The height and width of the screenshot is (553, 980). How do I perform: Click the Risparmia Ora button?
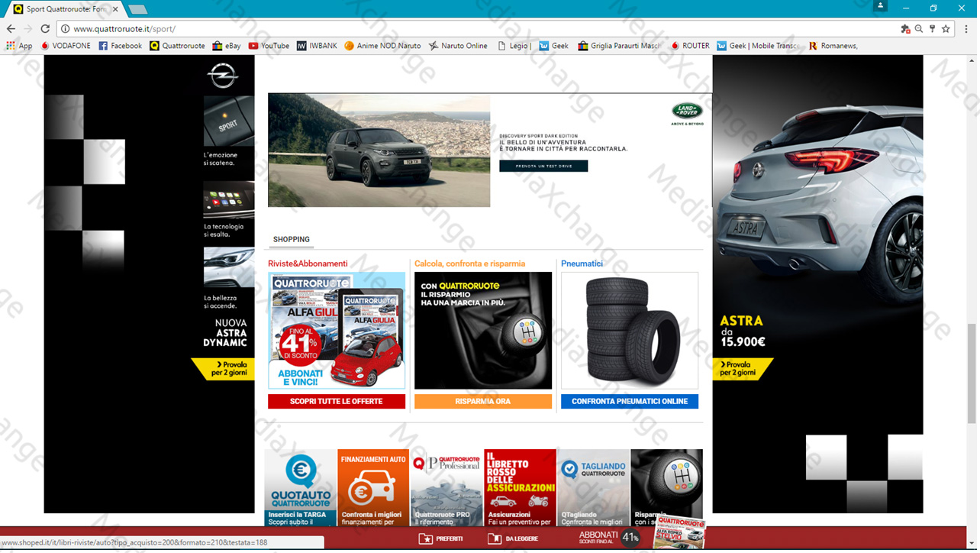[483, 402]
